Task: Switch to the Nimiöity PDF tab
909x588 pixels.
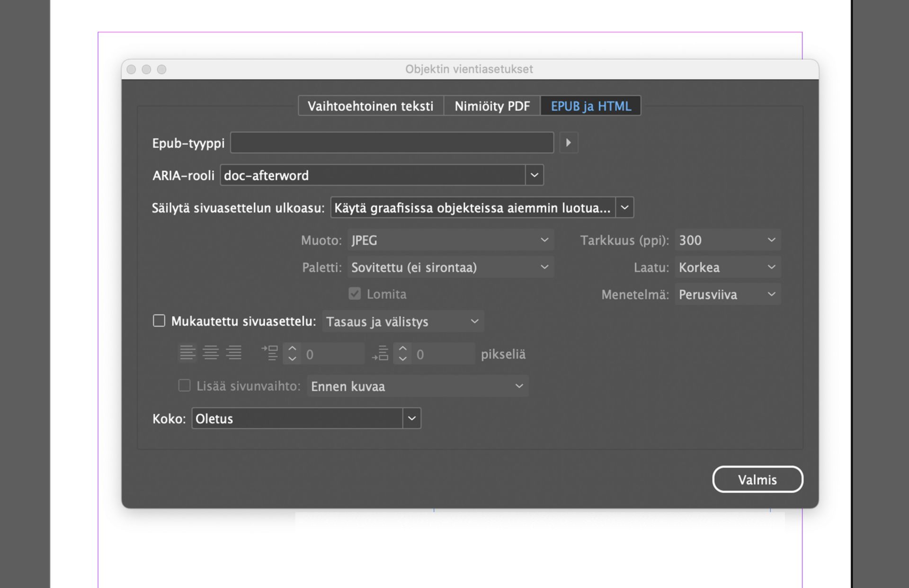Action: [x=491, y=106]
